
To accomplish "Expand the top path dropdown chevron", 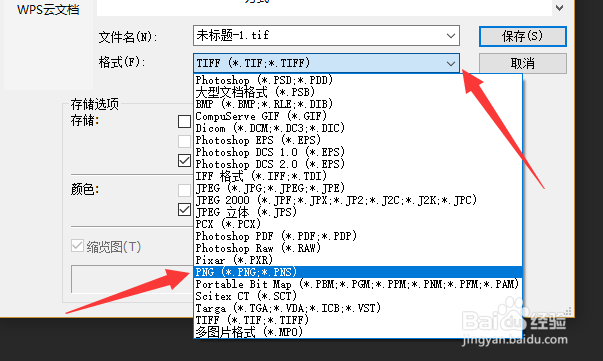I will [x=560, y=7].
